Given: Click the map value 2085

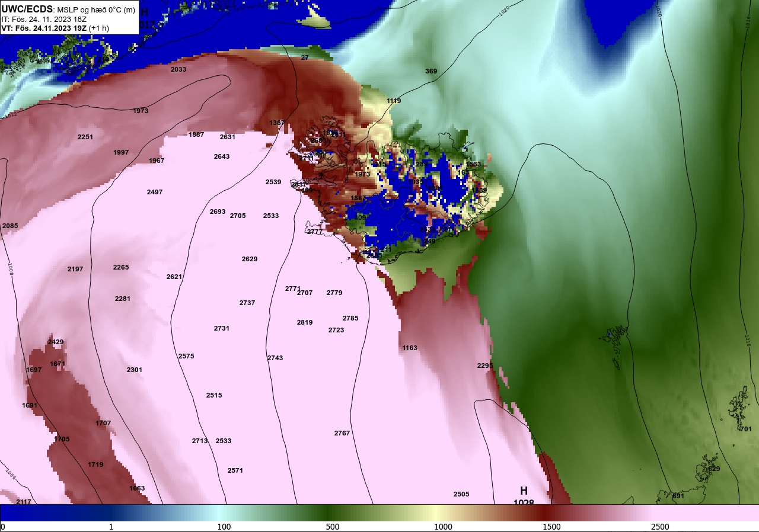Looking at the screenshot, I should (10, 226).
